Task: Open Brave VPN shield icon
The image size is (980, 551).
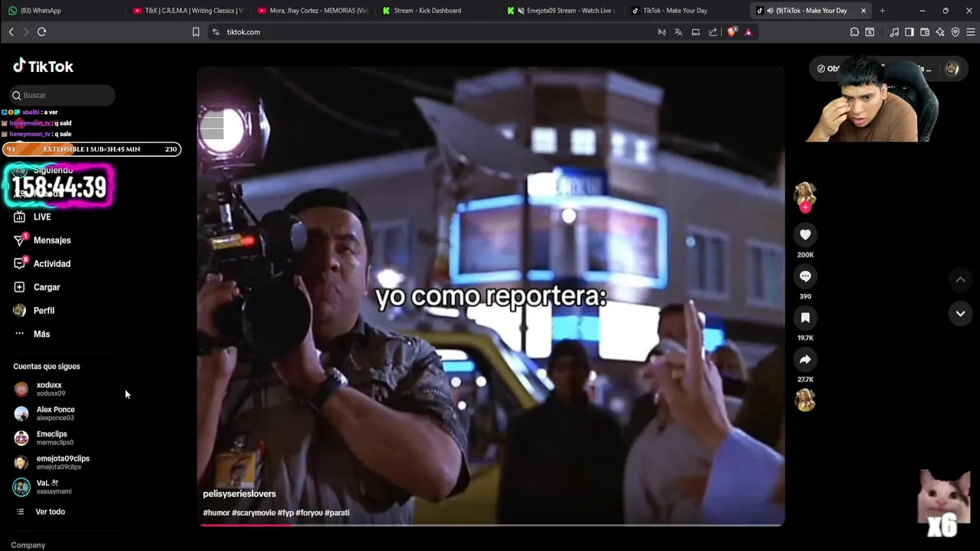Action: pos(955,32)
